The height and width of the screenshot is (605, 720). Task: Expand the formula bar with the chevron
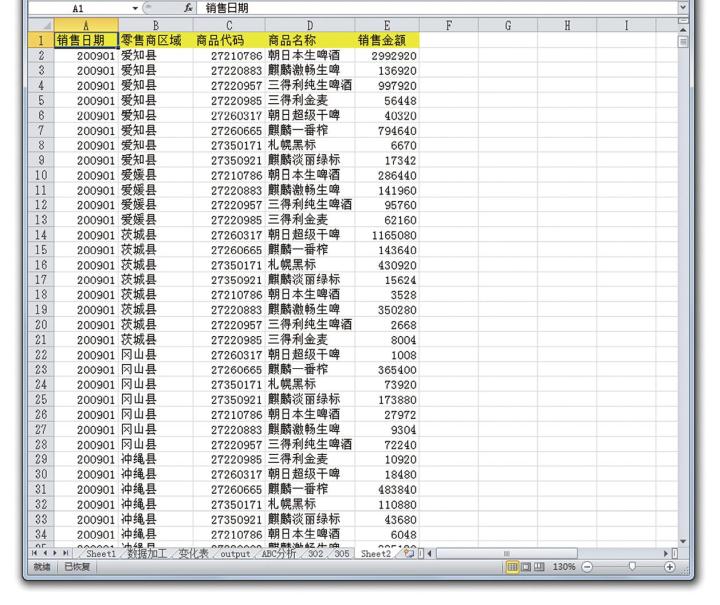(x=683, y=8)
